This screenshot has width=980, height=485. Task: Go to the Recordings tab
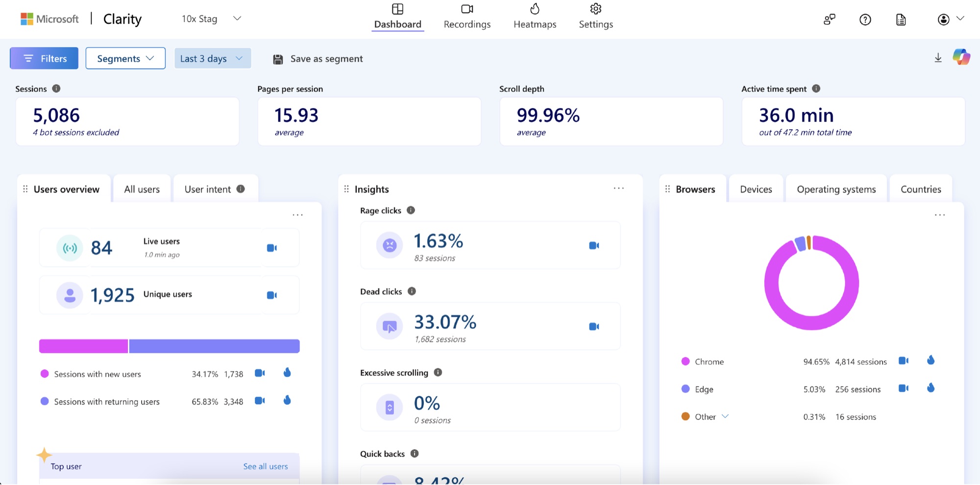click(467, 17)
